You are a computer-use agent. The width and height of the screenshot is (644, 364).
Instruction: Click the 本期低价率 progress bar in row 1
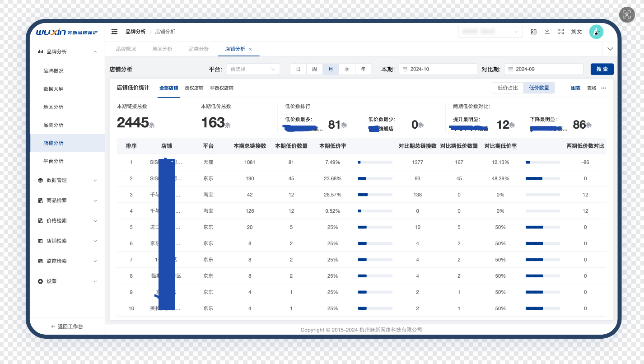pos(375,162)
